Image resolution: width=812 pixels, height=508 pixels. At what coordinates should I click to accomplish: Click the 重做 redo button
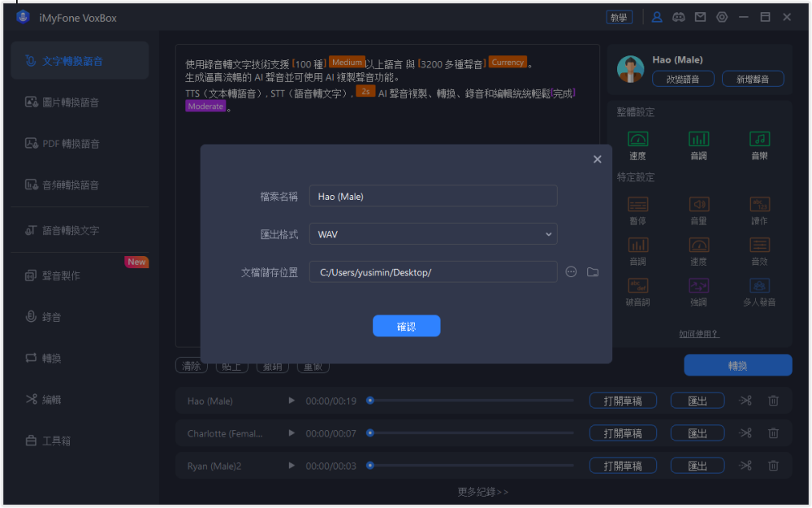[x=313, y=366]
